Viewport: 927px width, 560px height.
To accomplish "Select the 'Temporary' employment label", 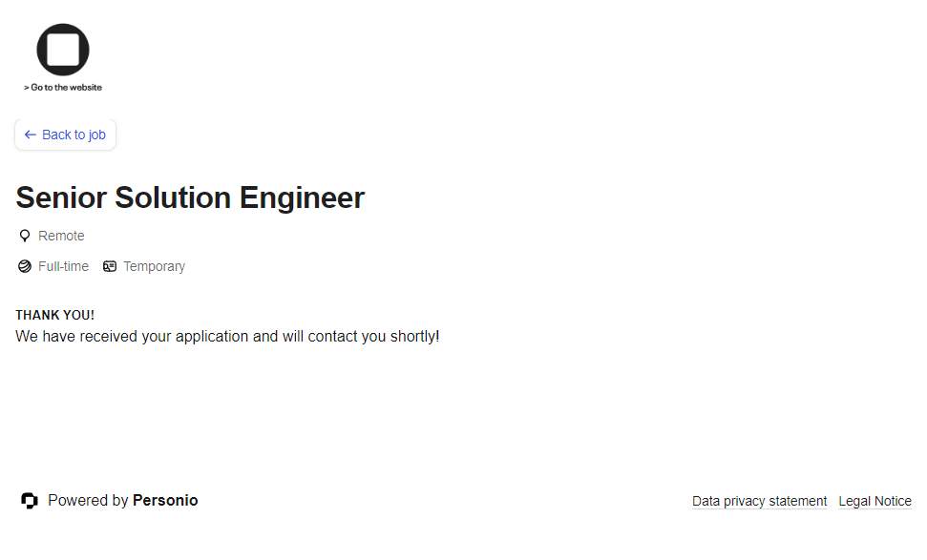I will pos(154,267).
